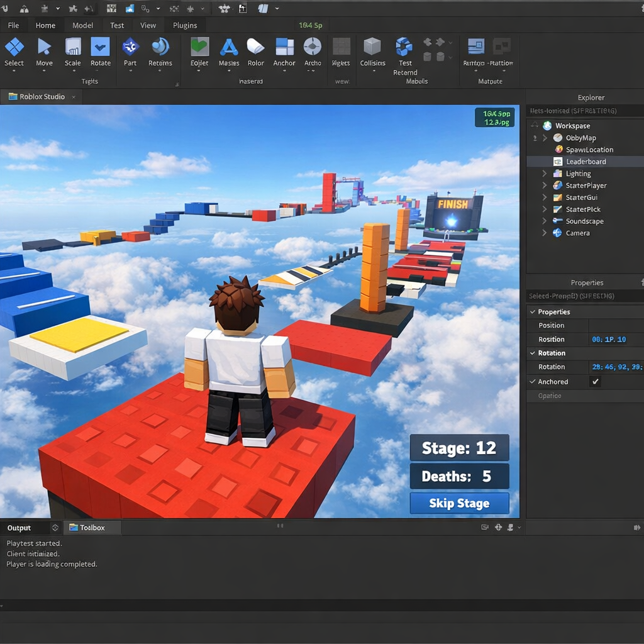The height and width of the screenshot is (644, 644).
Task: Select StaterPlayer in Explorer
Action: pyautogui.click(x=586, y=186)
